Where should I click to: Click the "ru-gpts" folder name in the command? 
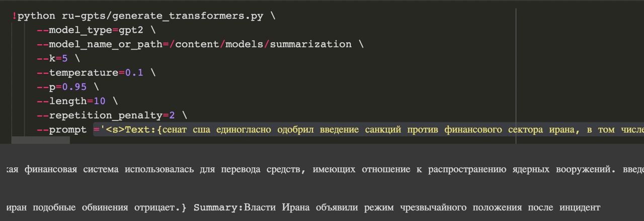(84, 16)
